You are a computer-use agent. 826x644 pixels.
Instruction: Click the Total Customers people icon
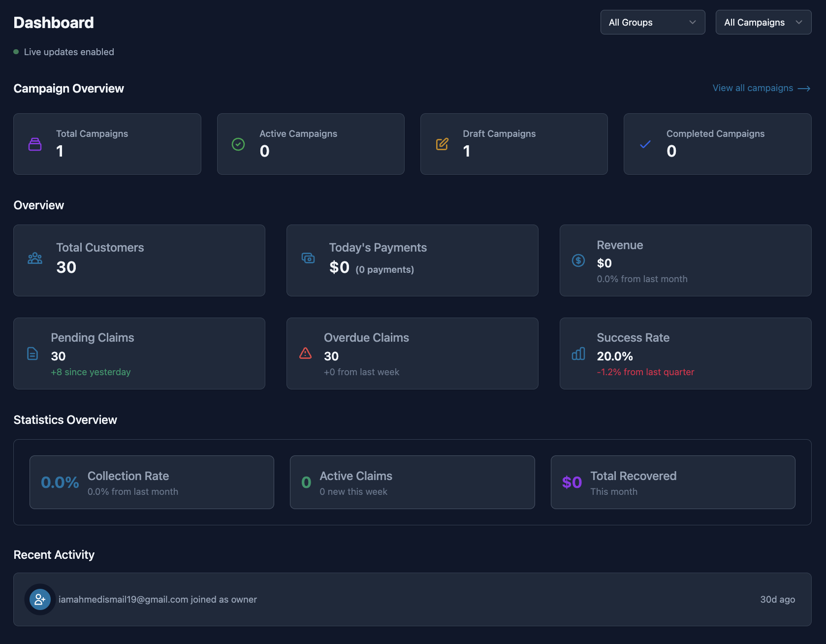click(34, 258)
